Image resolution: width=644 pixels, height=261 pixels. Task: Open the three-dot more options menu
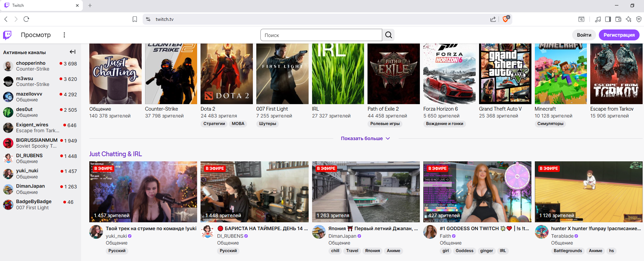click(64, 35)
